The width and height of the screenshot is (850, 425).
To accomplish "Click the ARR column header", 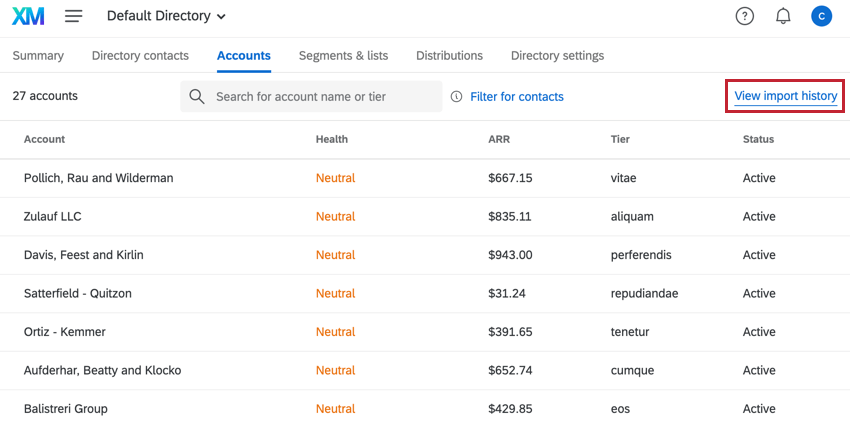I will click(499, 139).
